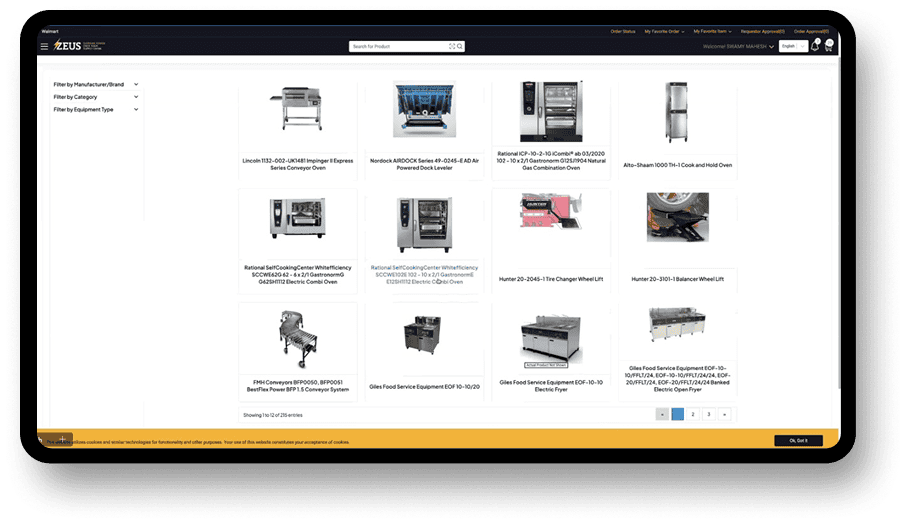The height and width of the screenshot is (524, 906).
Task: Open the hamburger menu icon
Action: (44, 46)
